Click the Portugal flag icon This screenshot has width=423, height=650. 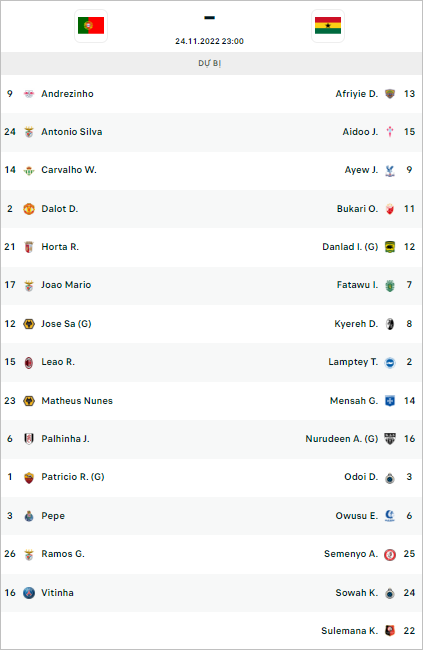point(91,26)
